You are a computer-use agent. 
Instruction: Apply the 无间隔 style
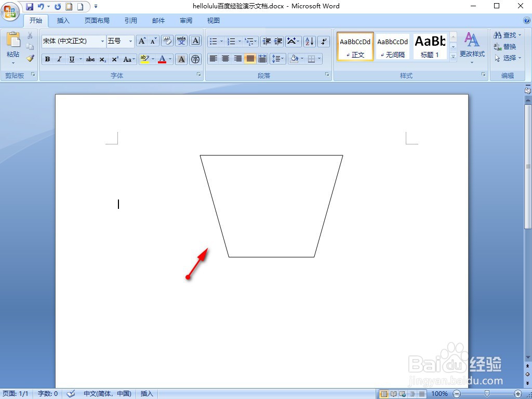tap(393, 47)
